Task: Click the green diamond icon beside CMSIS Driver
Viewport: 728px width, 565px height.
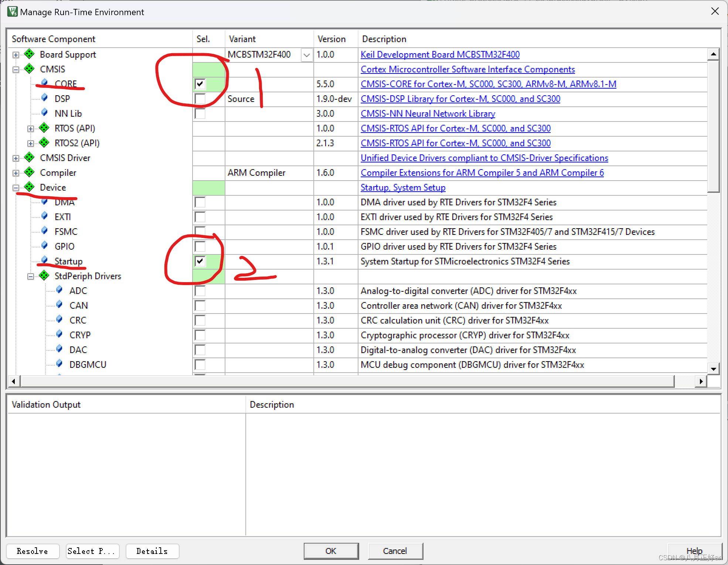Action: tap(29, 158)
